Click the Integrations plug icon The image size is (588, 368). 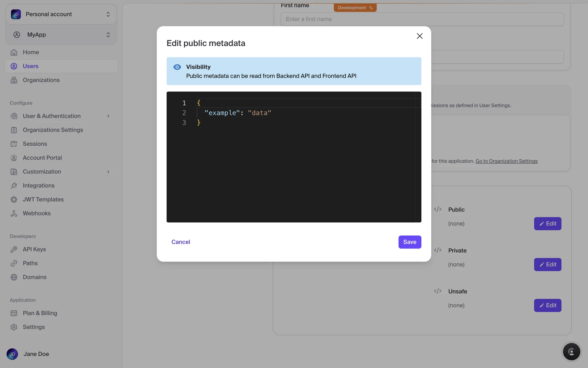(14, 186)
